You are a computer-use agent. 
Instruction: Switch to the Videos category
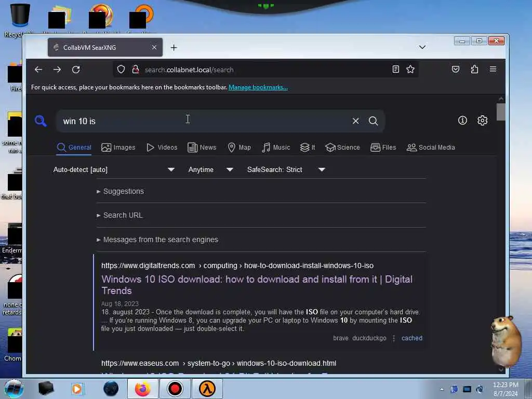(x=162, y=147)
